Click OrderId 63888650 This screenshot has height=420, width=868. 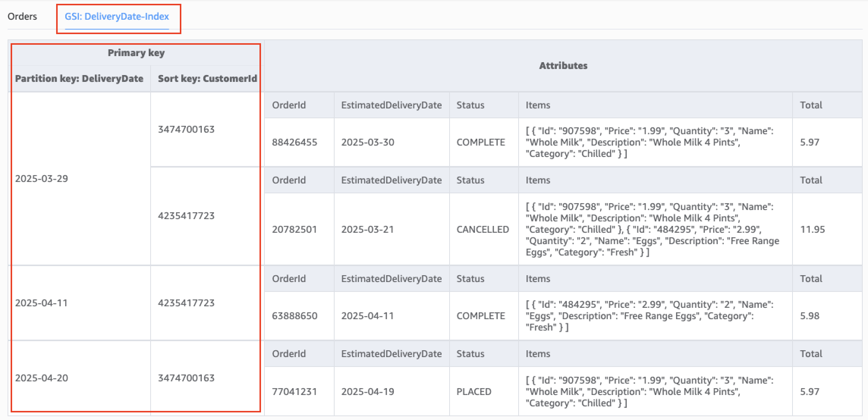295,315
